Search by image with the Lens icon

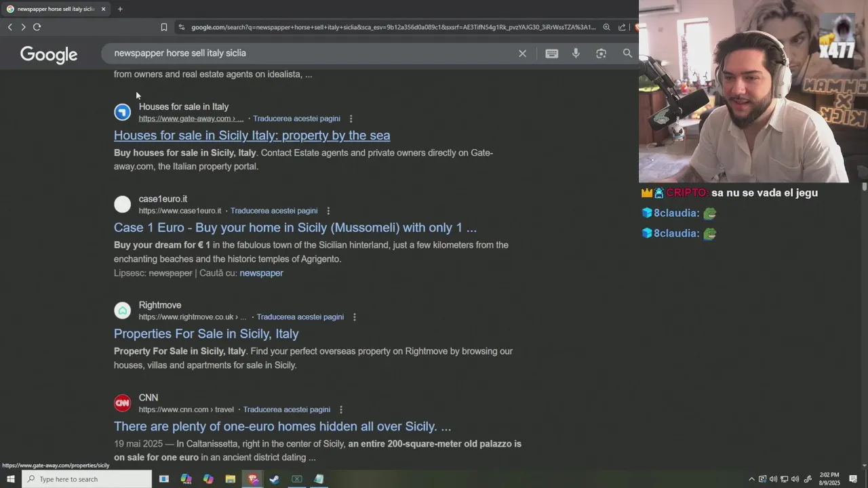click(601, 53)
